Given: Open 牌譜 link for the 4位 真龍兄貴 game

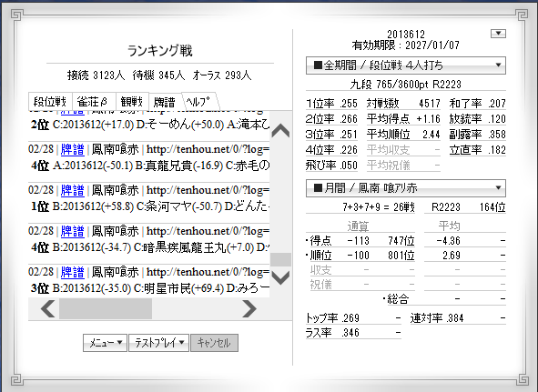Looking at the screenshot, I should coord(73,149).
